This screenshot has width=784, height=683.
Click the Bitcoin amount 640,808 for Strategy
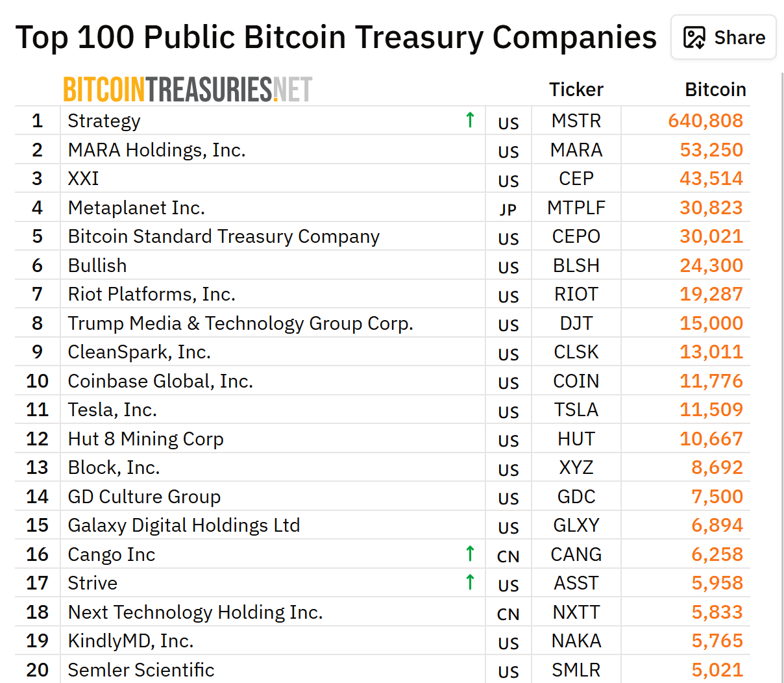[x=706, y=121]
